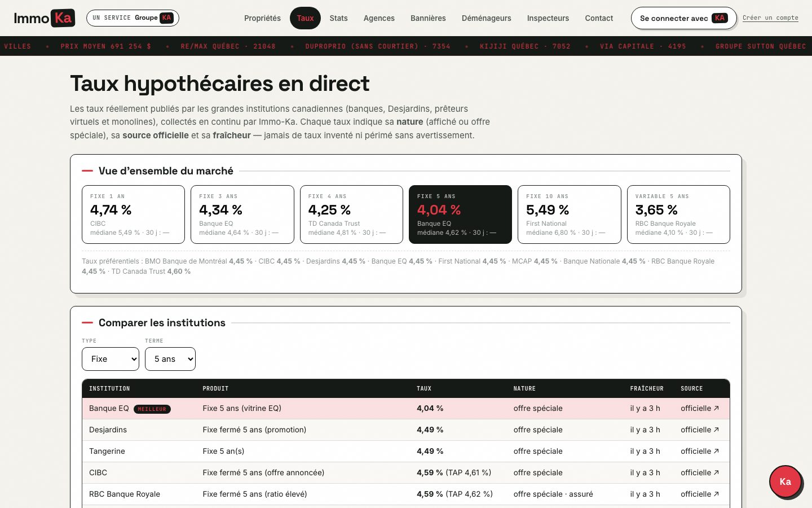Select the Fixe 4 ans rate card

coord(351,214)
